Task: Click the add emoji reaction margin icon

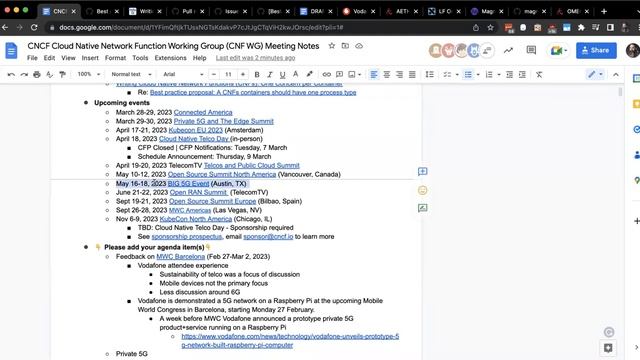Action: (422, 190)
